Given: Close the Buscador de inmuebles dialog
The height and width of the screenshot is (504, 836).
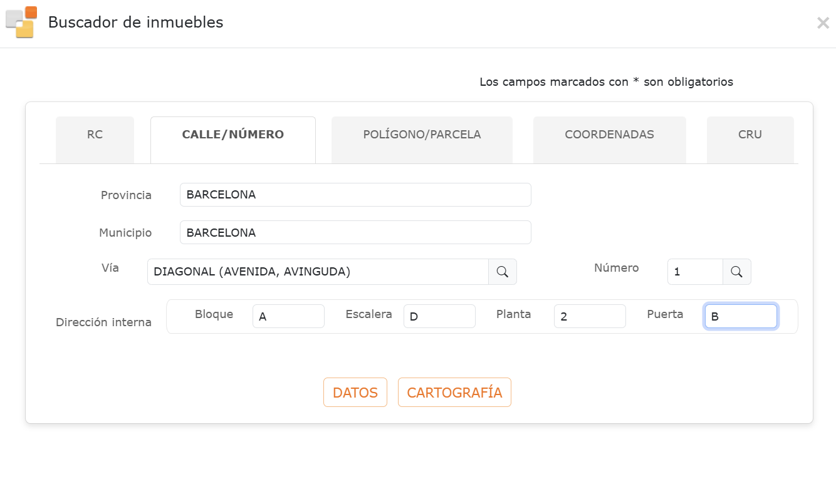Looking at the screenshot, I should tap(823, 23).
